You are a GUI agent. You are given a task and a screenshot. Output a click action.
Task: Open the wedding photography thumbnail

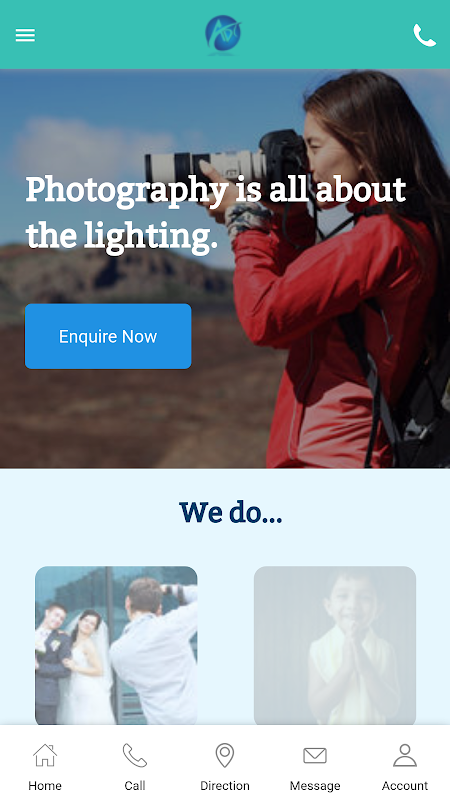click(x=116, y=645)
